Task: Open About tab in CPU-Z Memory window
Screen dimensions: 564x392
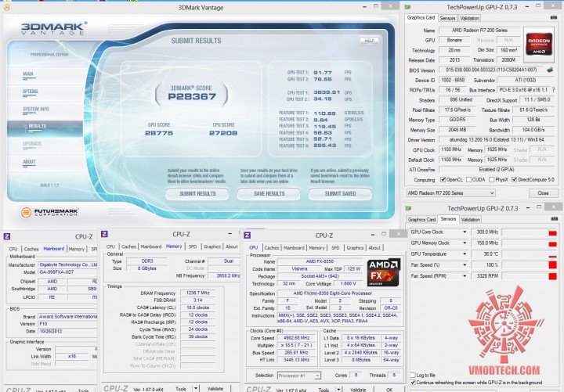Action: tap(232, 246)
